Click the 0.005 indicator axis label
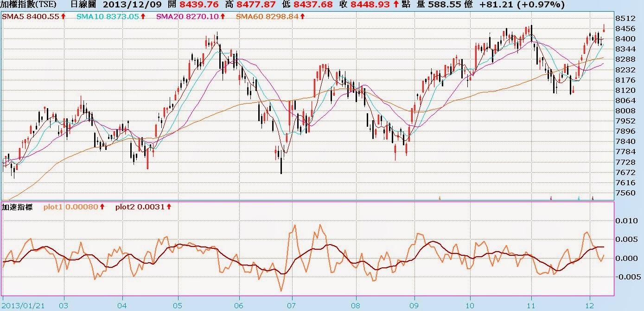This screenshot has height=311, width=644. 627,239
